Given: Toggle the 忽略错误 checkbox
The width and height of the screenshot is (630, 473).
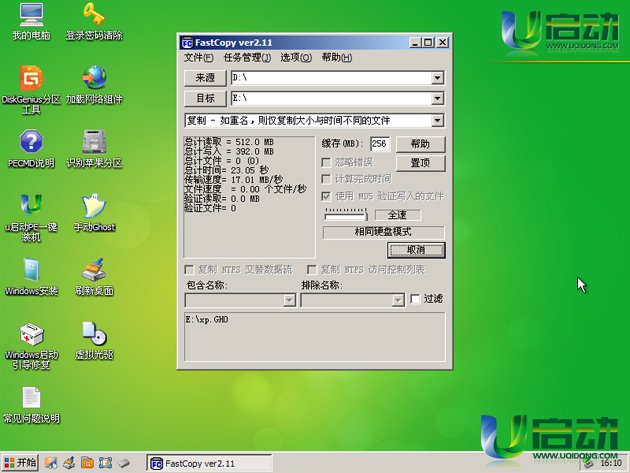Looking at the screenshot, I should coord(326,162).
